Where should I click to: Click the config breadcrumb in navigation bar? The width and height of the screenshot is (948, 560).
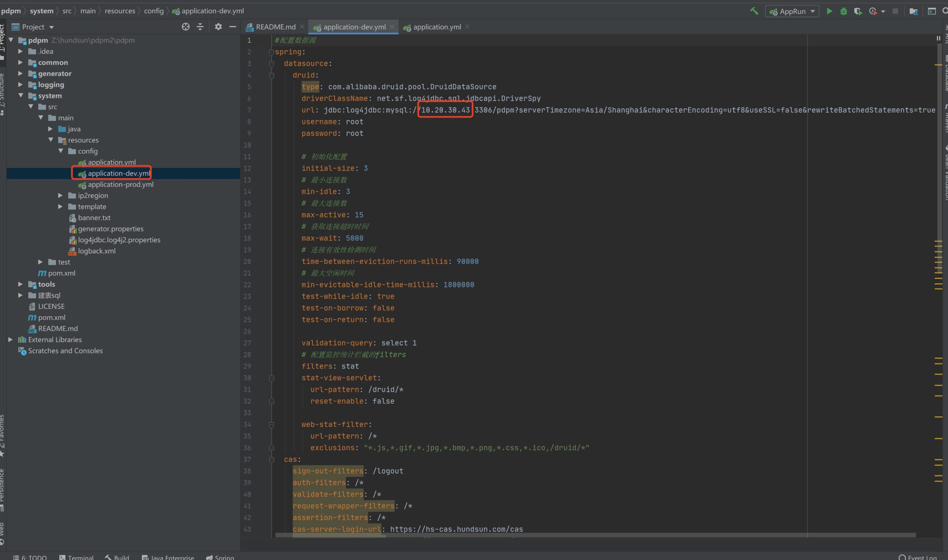(154, 11)
